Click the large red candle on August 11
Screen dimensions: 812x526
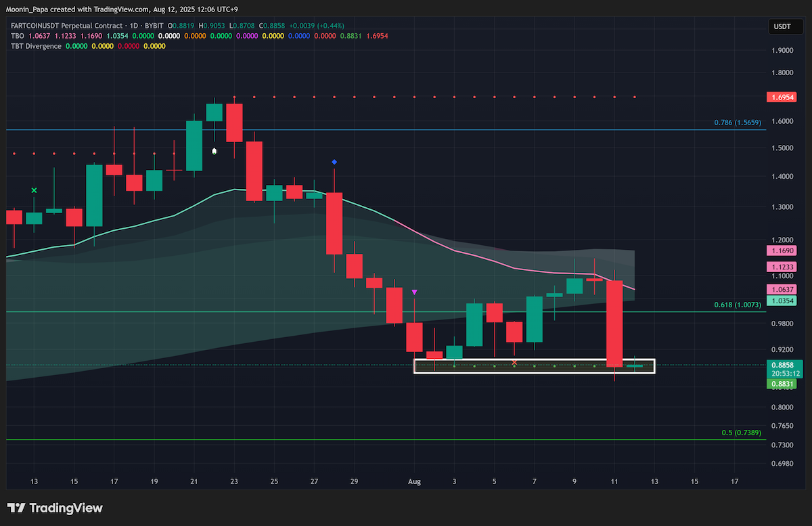[x=614, y=324]
